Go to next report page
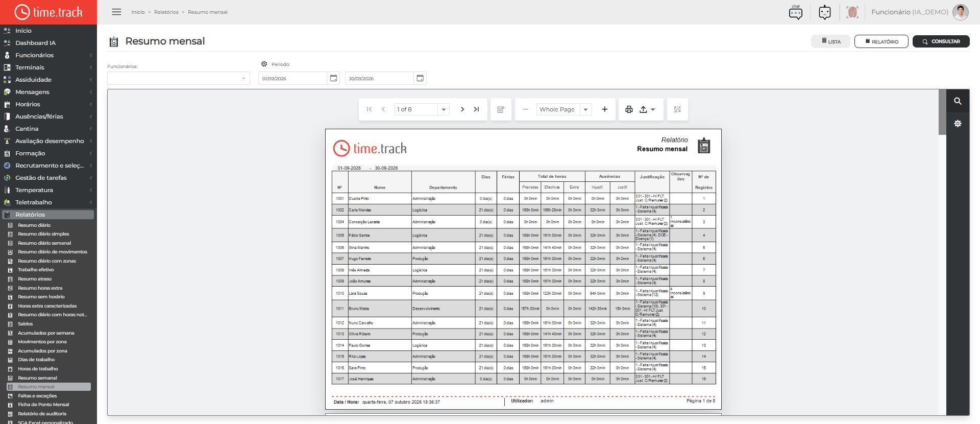Image resolution: width=980 pixels, height=424 pixels. click(462, 109)
